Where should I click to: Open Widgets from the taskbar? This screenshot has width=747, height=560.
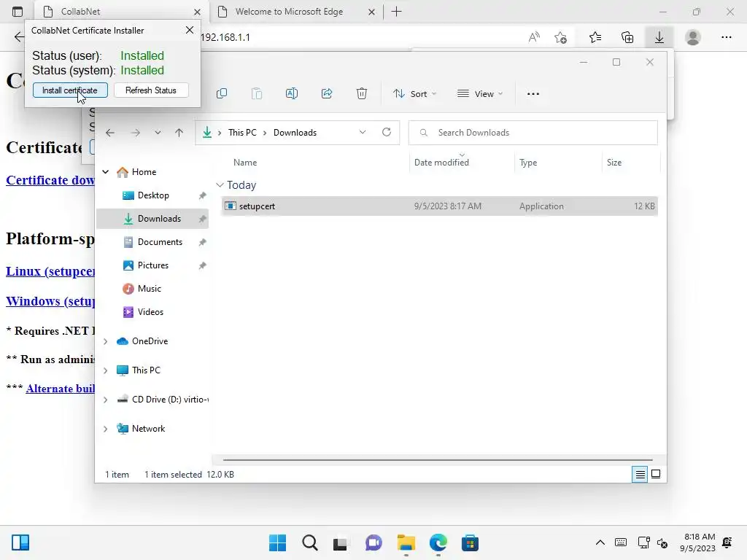click(x=20, y=542)
